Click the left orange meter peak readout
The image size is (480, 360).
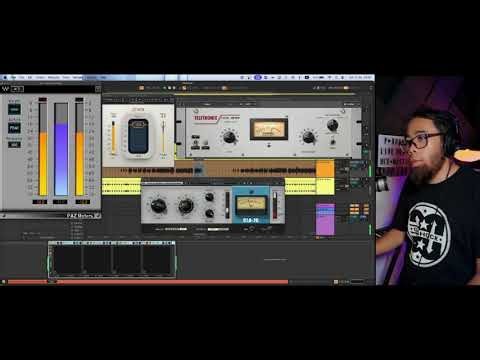[x=40, y=202]
